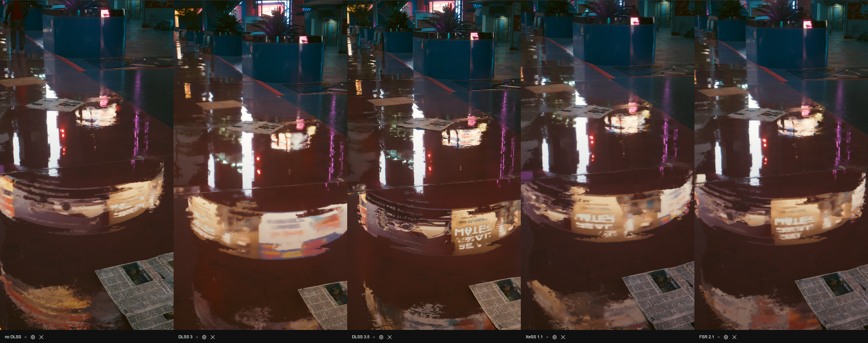Remove the DLSS 3.5 comparison panel

point(389,337)
